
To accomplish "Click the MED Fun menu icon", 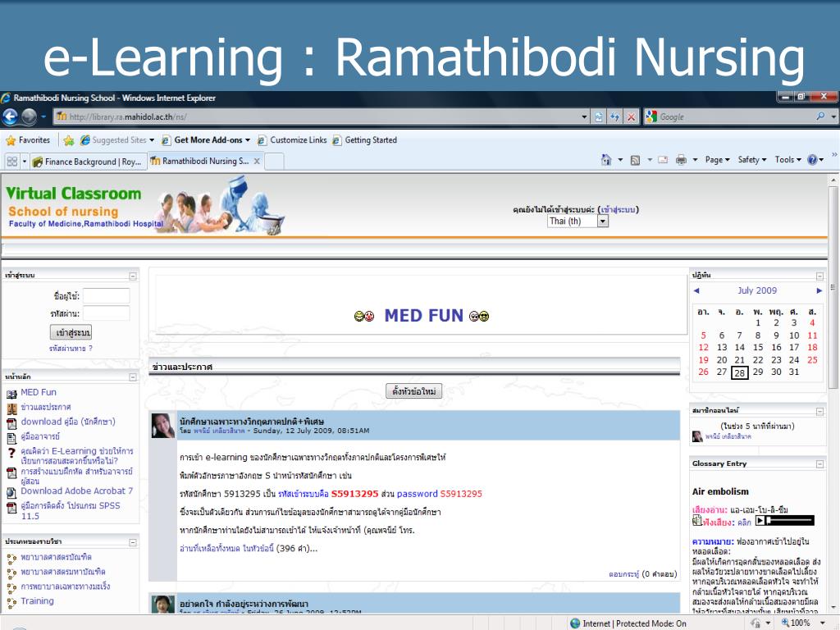I will 11,395.
